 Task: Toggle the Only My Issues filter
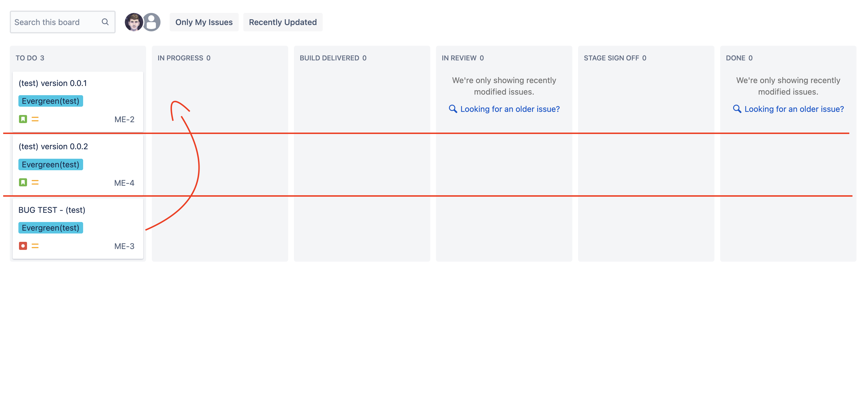click(x=204, y=22)
